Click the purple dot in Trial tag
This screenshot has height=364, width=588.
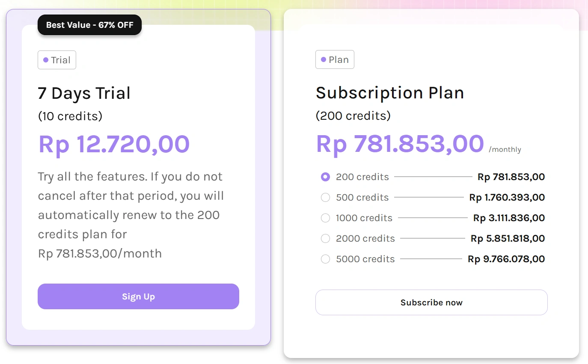click(x=46, y=60)
